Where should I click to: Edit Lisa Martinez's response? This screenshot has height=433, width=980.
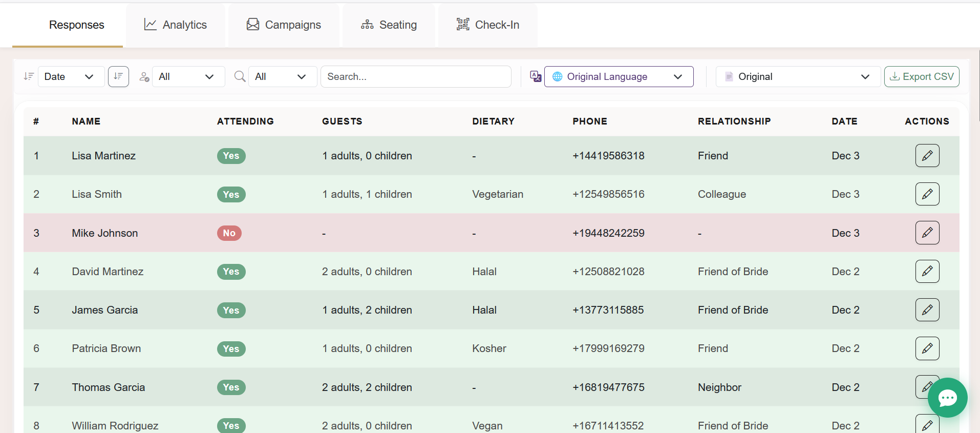tap(927, 155)
